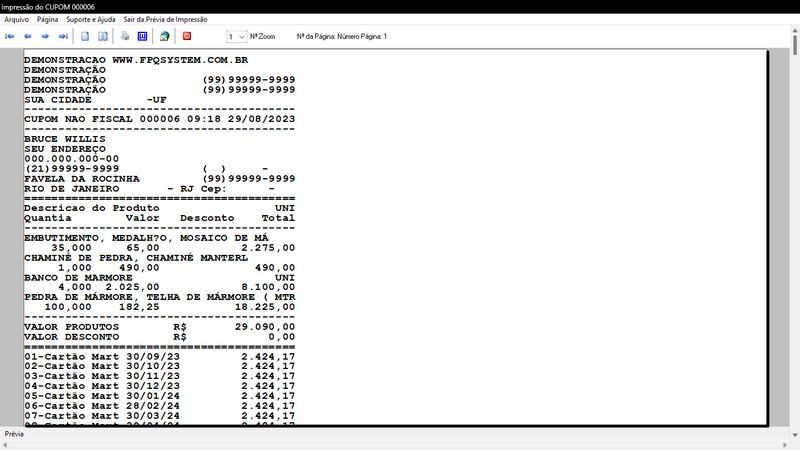Click the EMBUTIMENTO, MEDALH?O item line
The width and height of the screenshot is (800, 450).
pyautogui.click(x=146, y=238)
